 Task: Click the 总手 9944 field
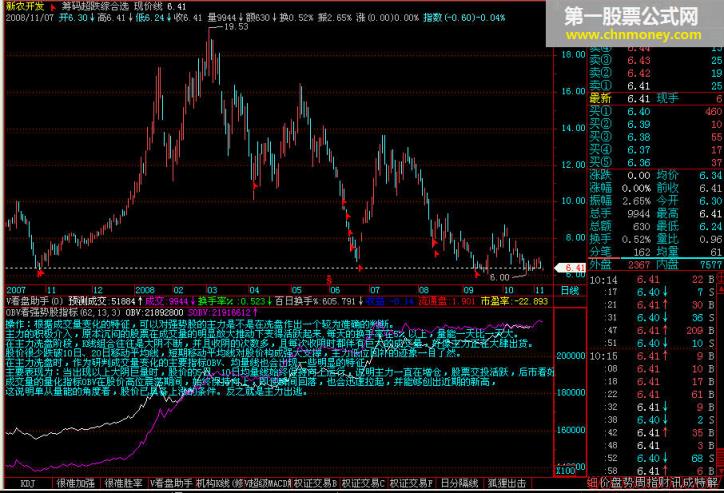(620, 214)
